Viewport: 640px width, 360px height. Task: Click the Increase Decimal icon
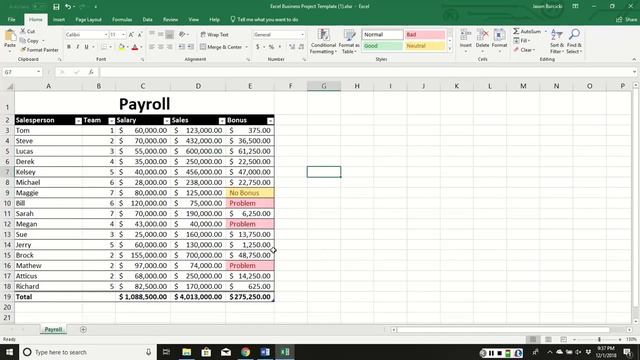[x=292, y=47]
